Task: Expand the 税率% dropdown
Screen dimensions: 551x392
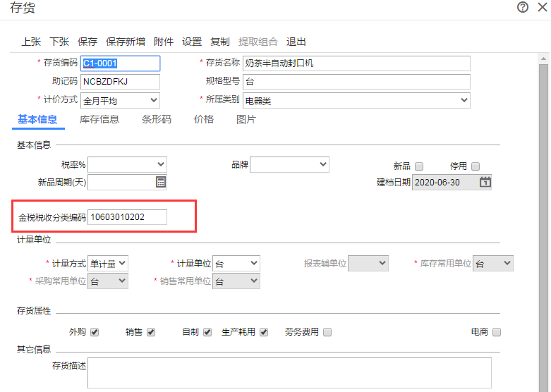Action: tap(127, 164)
